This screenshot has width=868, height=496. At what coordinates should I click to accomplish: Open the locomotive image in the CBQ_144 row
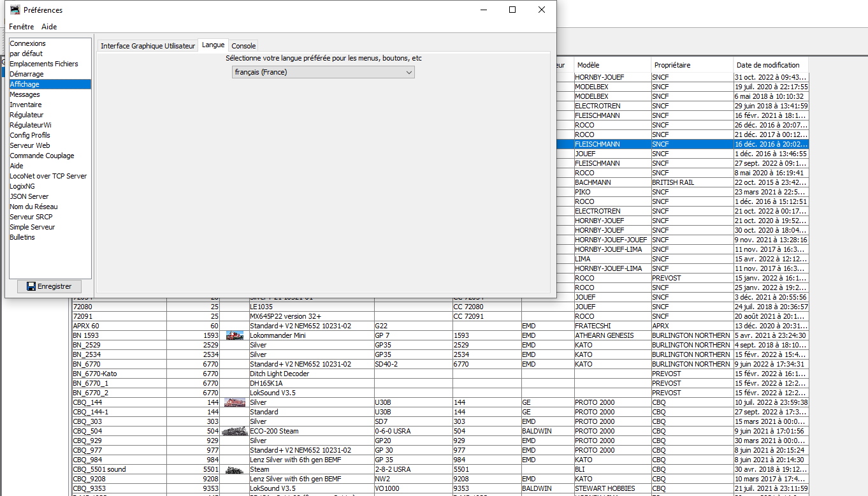(x=235, y=402)
